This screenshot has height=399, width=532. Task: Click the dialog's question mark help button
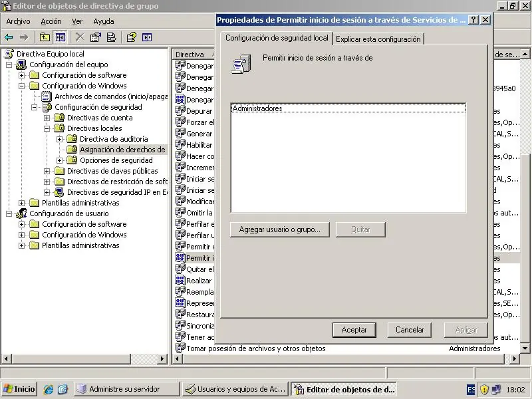[473, 20]
